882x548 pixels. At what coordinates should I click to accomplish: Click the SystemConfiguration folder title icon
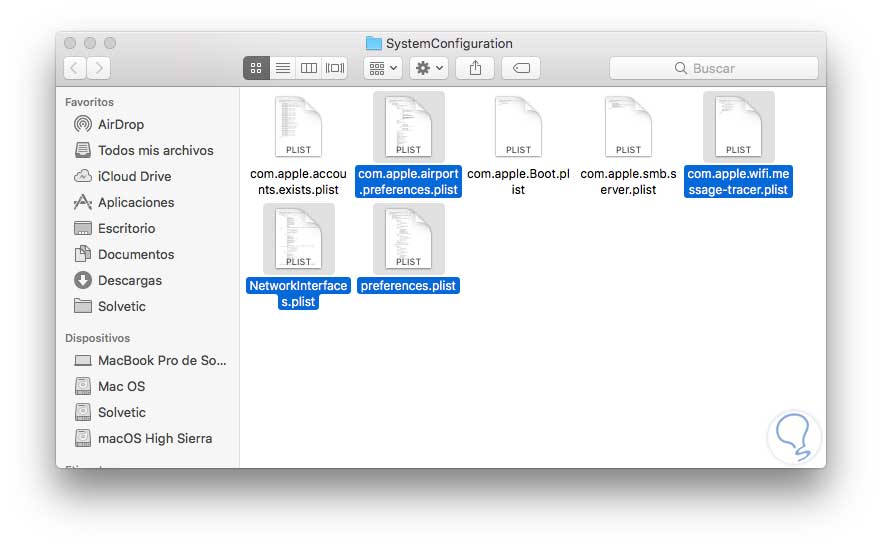(x=374, y=43)
